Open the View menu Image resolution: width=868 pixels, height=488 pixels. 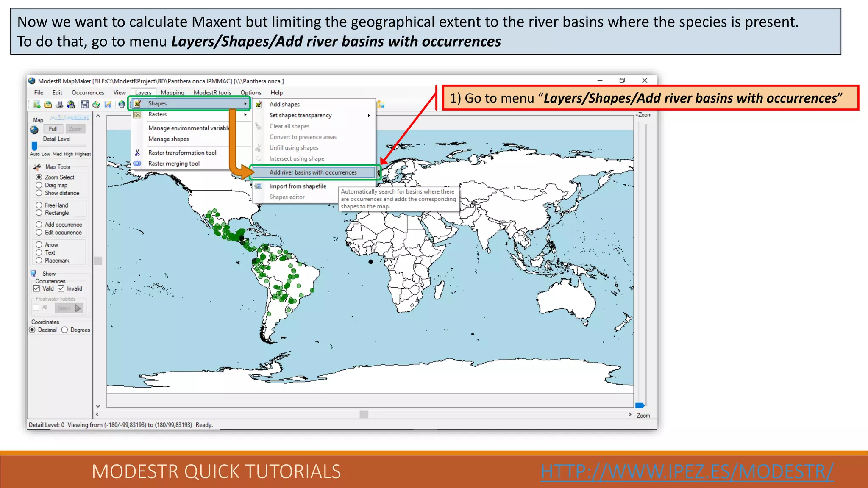click(x=120, y=92)
